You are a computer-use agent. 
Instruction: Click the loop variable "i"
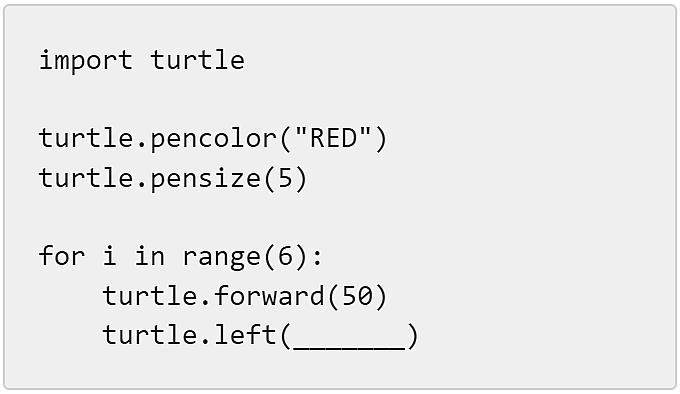click(x=109, y=255)
